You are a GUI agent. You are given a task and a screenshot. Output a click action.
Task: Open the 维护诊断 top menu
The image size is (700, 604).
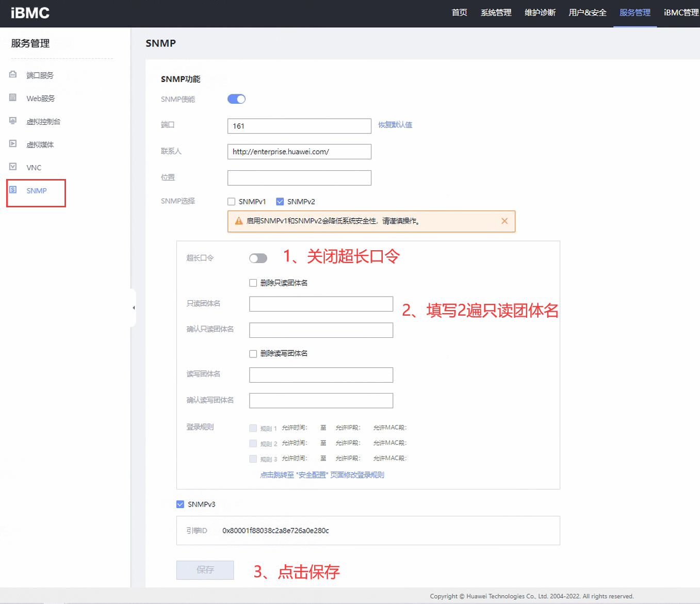(x=540, y=13)
